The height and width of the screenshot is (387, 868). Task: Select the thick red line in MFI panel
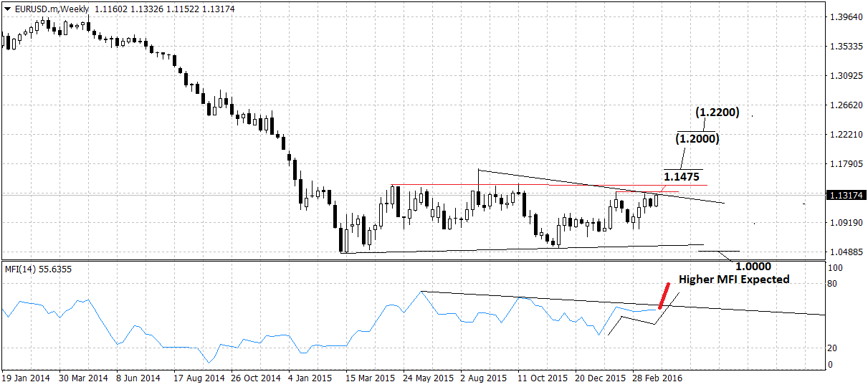pyautogui.click(x=664, y=295)
